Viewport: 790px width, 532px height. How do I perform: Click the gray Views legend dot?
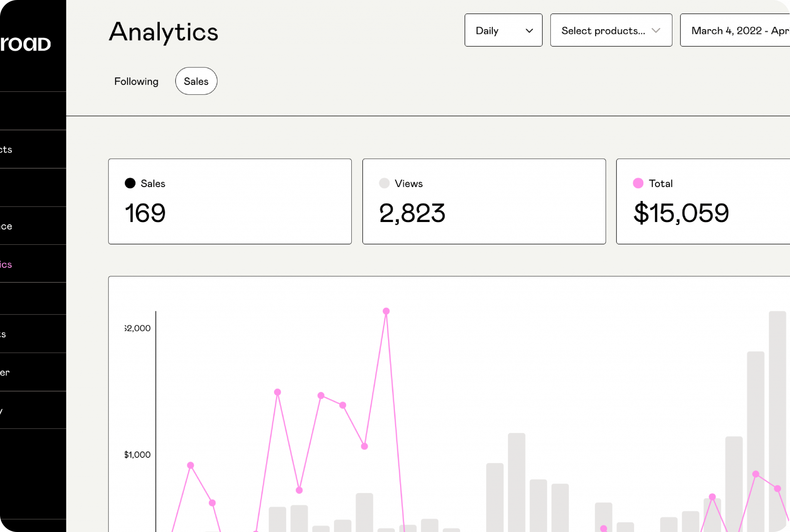pyautogui.click(x=384, y=183)
